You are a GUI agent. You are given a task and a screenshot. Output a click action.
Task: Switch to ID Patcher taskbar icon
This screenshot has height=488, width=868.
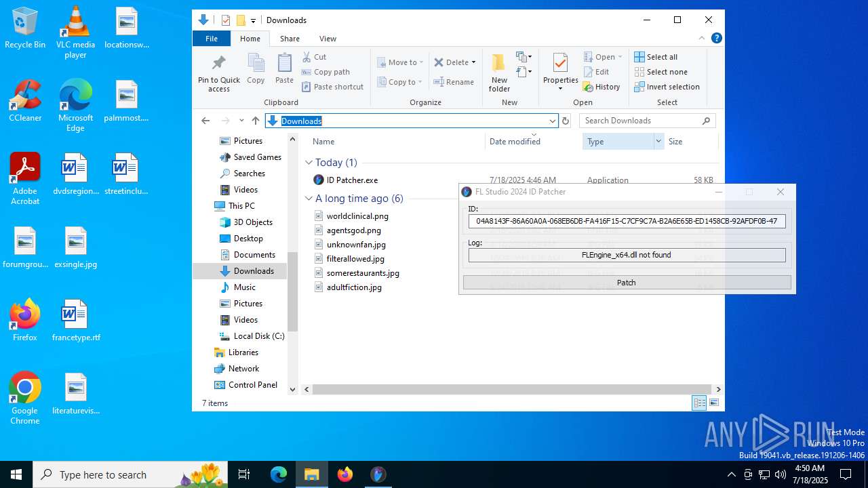[x=378, y=474]
